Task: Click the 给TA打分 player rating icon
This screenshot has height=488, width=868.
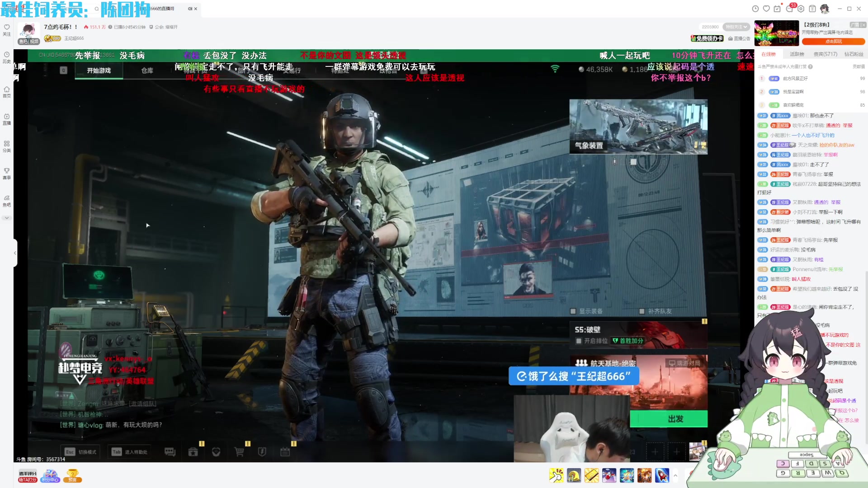Action: click(28, 476)
